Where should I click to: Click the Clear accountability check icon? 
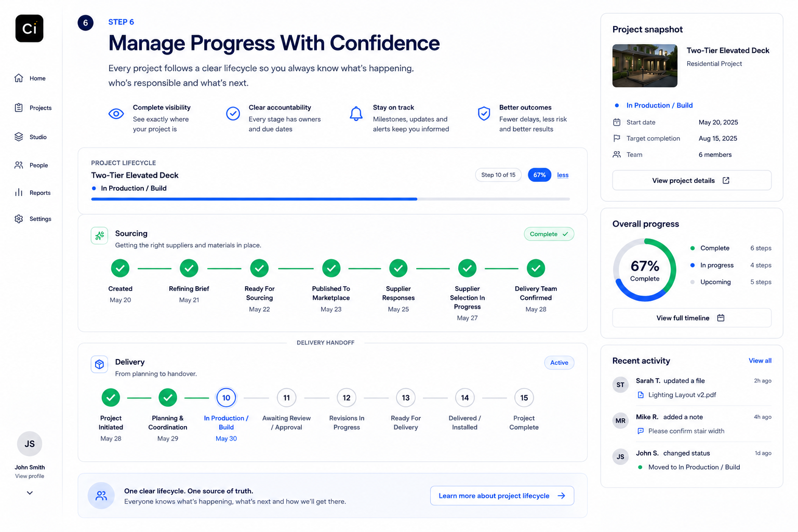(233, 113)
